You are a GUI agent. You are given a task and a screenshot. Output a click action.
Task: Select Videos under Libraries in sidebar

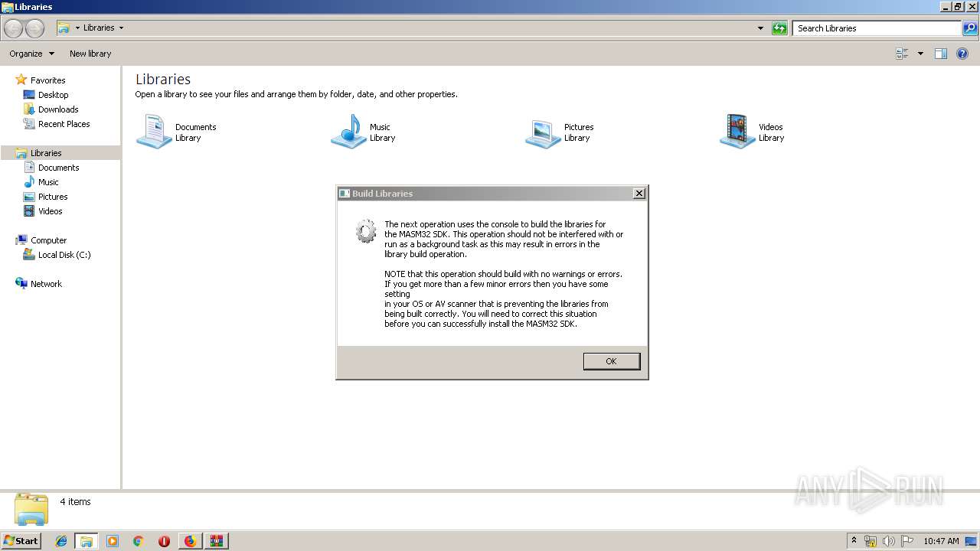click(x=50, y=211)
